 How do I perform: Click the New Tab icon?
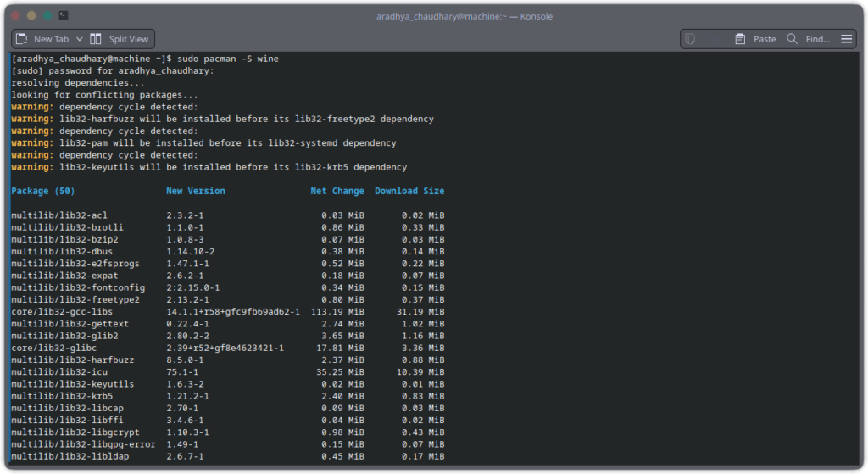(x=22, y=39)
